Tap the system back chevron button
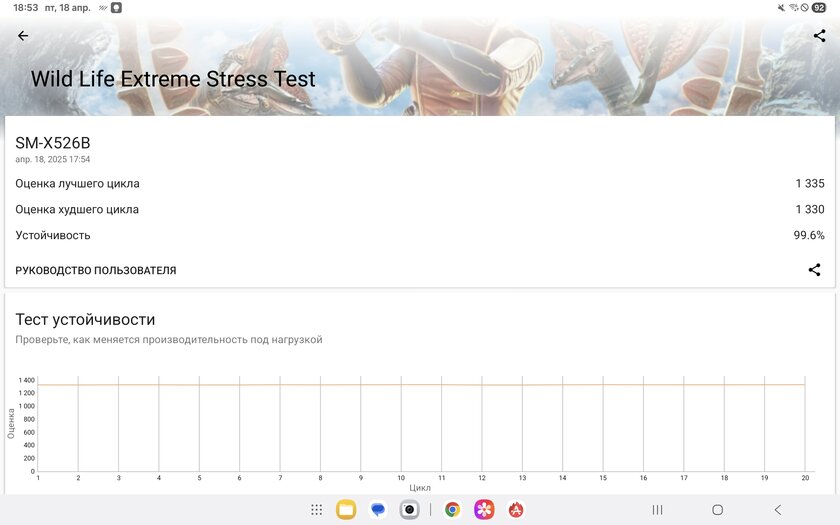This screenshot has height=525, width=840. coord(778,509)
